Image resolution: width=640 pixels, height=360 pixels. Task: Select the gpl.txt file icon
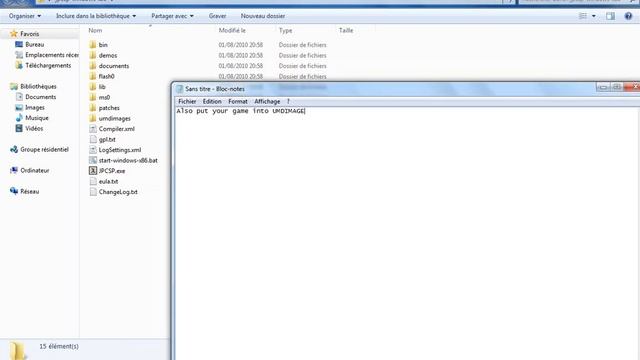93,139
